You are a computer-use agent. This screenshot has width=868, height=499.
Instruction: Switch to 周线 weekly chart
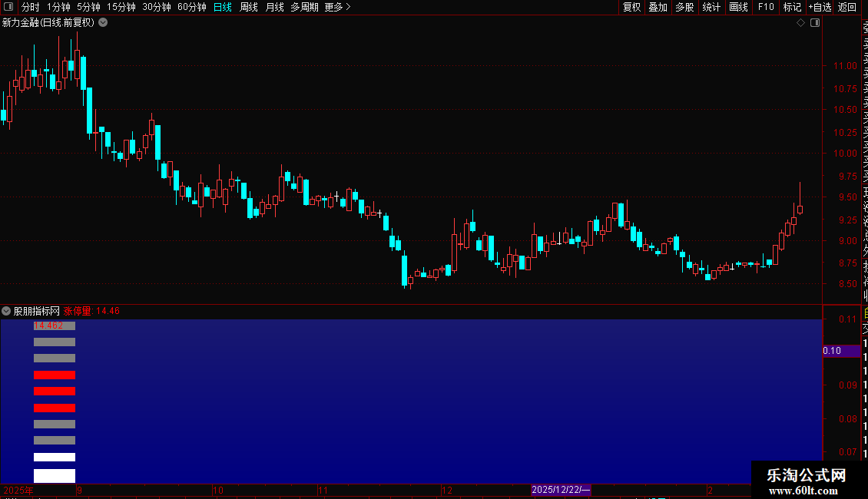[x=249, y=7]
